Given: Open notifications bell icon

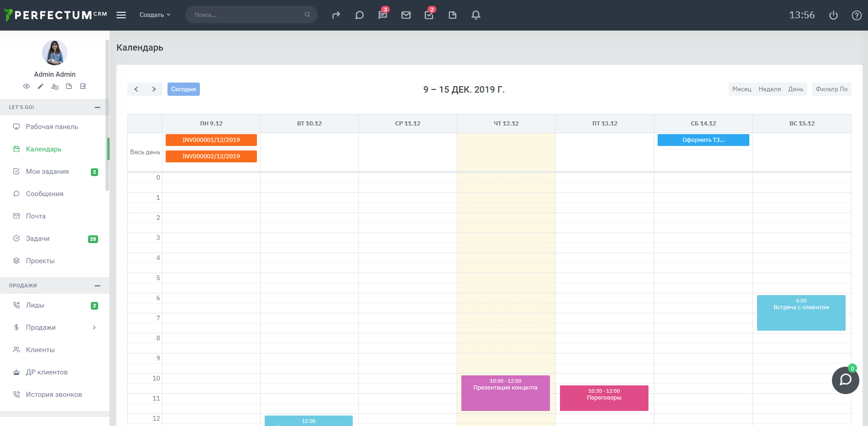Looking at the screenshot, I should pos(476,15).
